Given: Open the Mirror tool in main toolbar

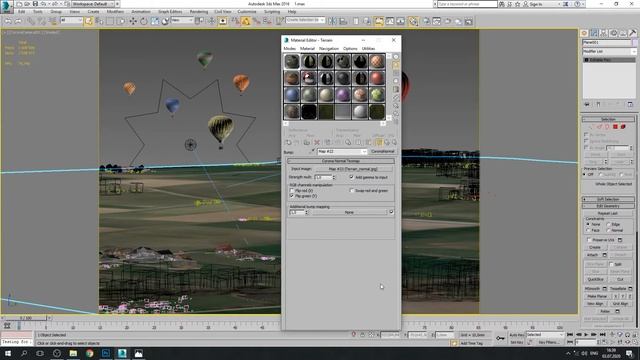Looking at the screenshot, I should click(x=332, y=21).
